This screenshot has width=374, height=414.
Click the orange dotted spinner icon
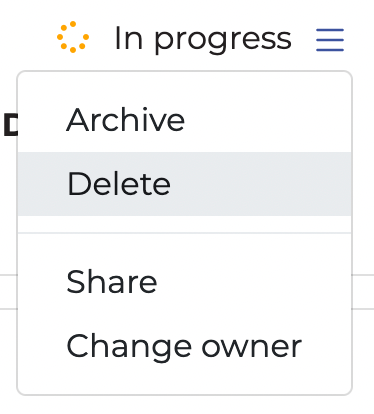click(x=73, y=37)
